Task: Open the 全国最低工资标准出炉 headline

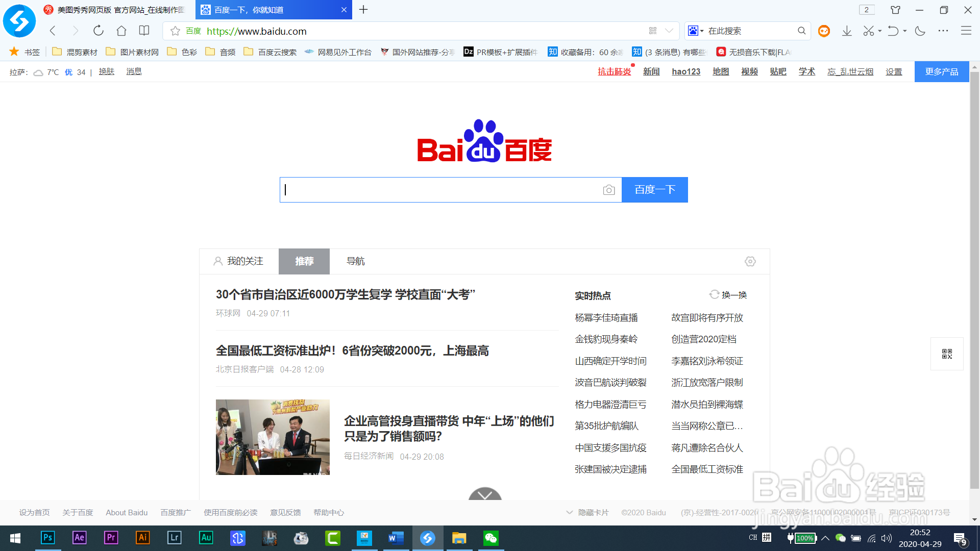Action: (352, 351)
